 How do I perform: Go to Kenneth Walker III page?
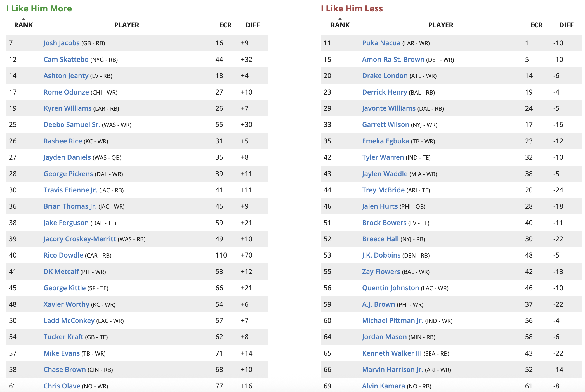tap(392, 353)
